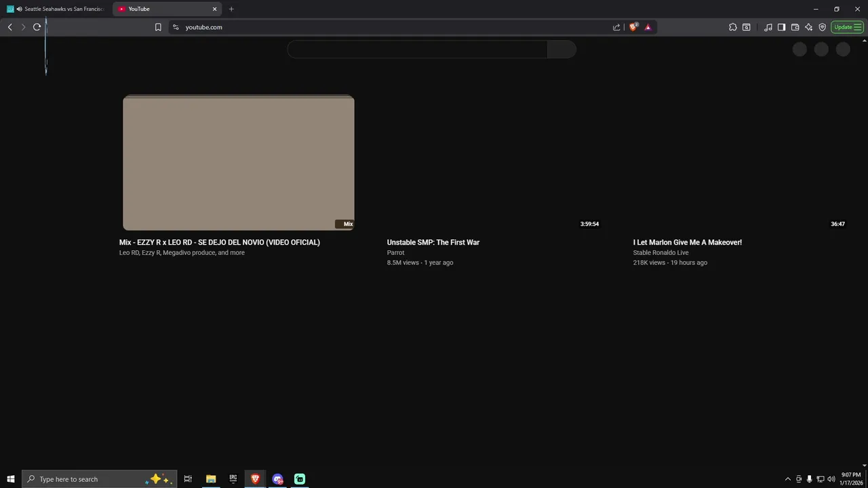Viewport: 868px width, 488px height.
Task: Click the 3:59:54 duration badge
Action: [x=589, y=224]
